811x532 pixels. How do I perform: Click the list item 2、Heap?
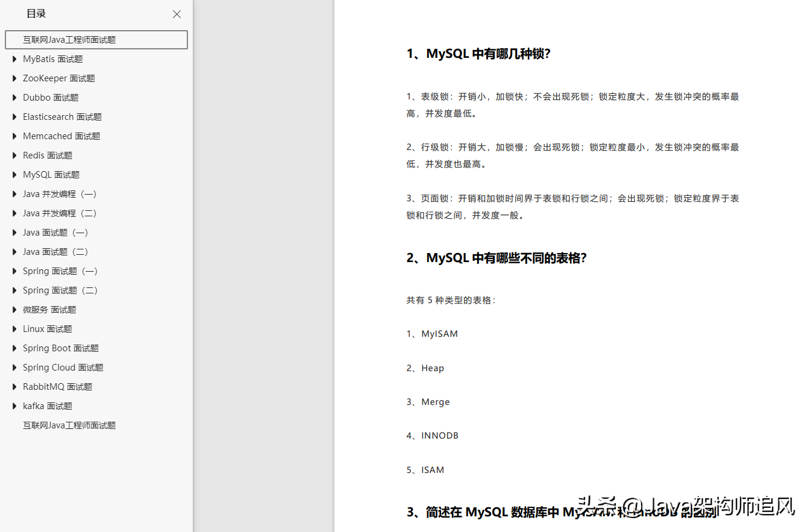point(425,368)
